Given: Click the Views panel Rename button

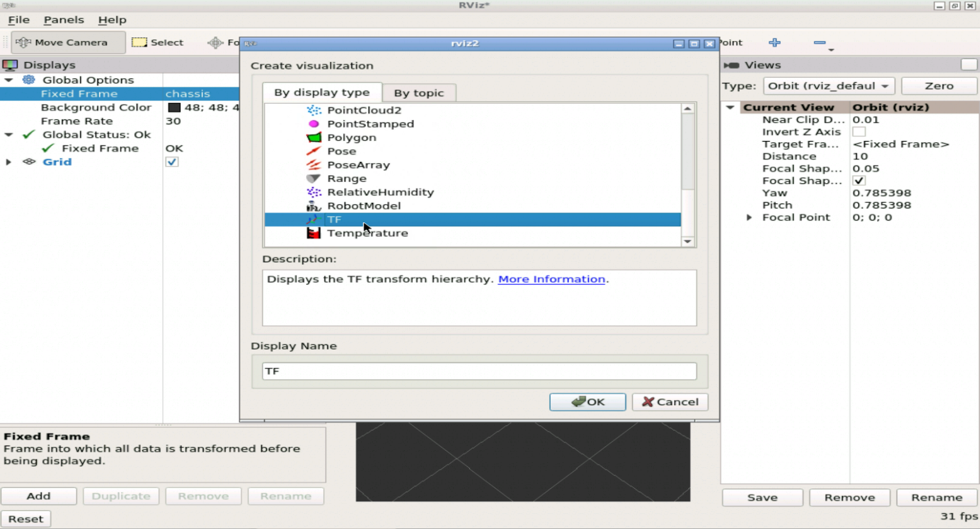Looking at the screenshot, I should point(937,497).
